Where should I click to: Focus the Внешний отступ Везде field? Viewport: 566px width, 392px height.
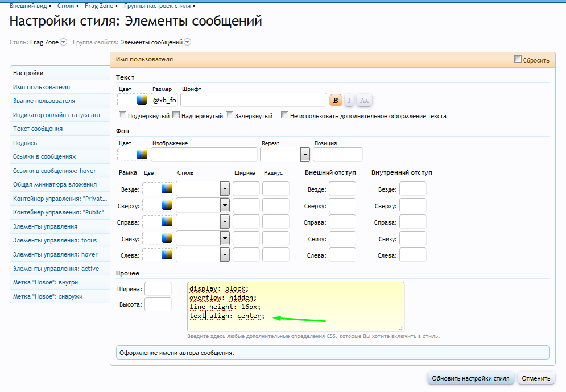342,189
